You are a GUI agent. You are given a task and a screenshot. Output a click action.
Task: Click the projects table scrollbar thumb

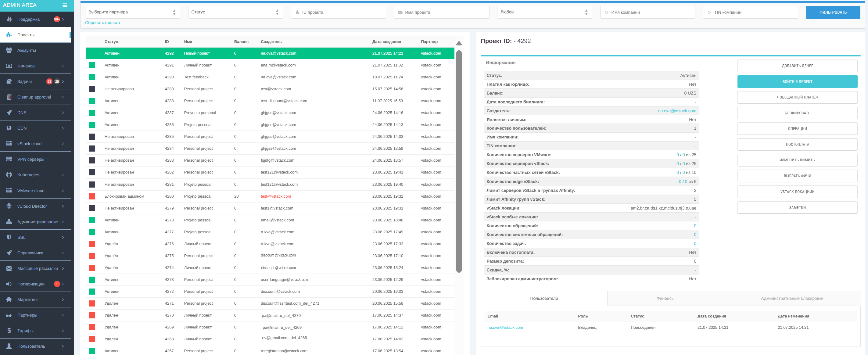point(459,161)
